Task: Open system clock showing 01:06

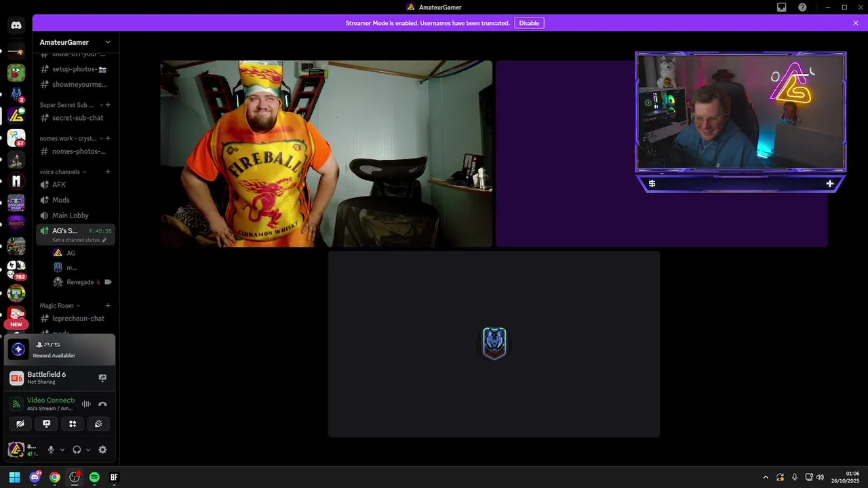Action: tap(846, 477)
